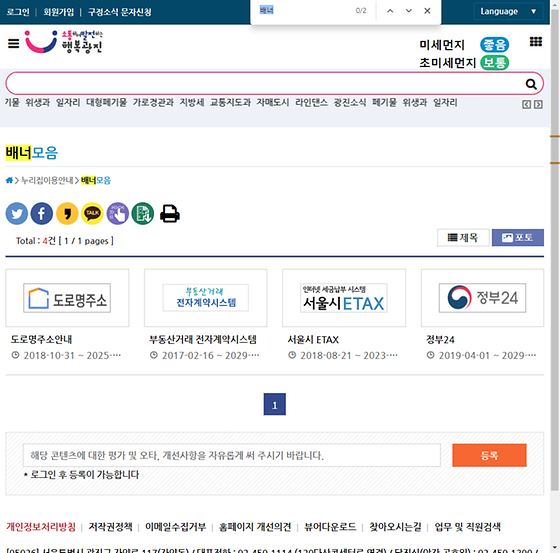
Task: Share page on Twitter
Action: [x=17, y=214]
